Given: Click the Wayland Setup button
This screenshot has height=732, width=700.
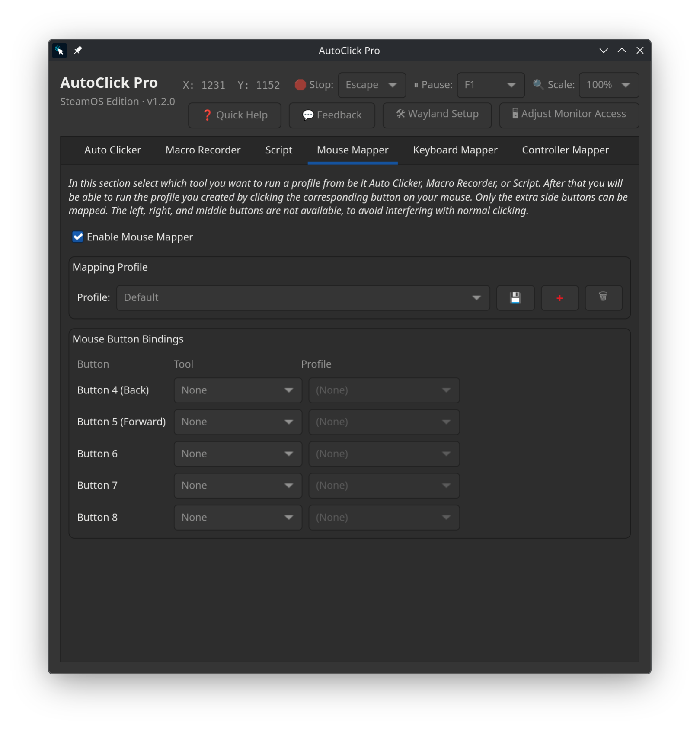Looking at the screenshot, I should (x=437, y=115).
